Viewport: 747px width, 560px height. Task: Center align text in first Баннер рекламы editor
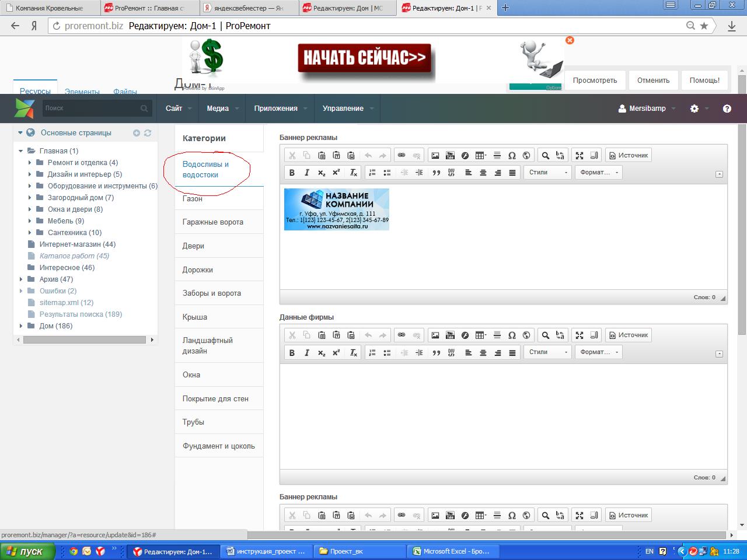tap(483, 173)
